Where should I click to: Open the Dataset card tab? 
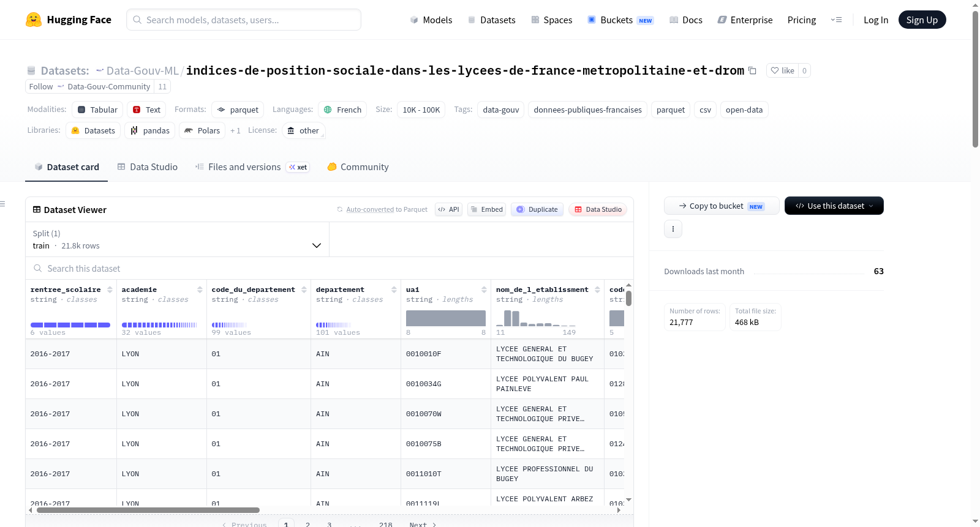(67, 166)
